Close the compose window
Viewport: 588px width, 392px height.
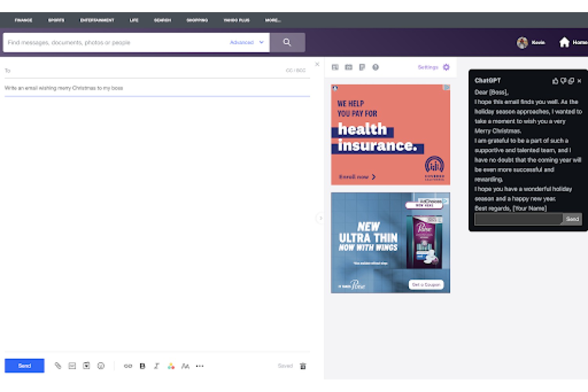pyautogui.click(x=317, y=64)
